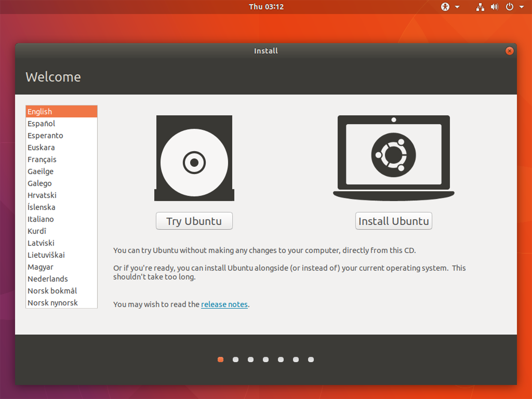The height and width of the screenshot is (399, 532).
Task: Select English at the top of the language list
Action: pos(39,111)
